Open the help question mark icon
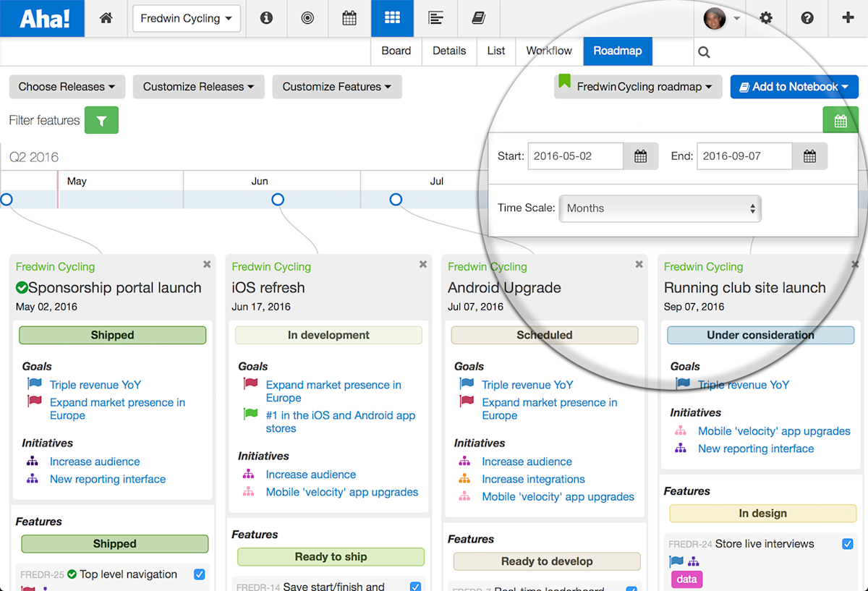The image size is (868, 591). click(x=807, y=18)
